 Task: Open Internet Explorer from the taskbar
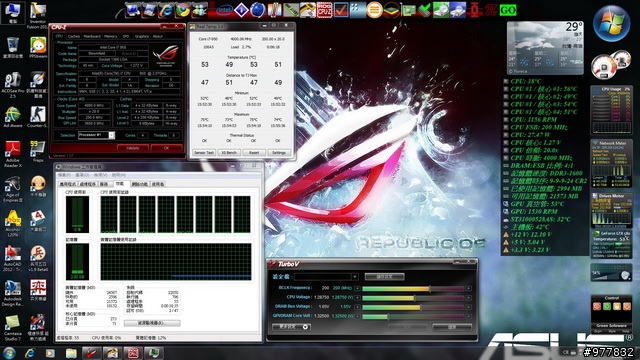click(29, 353)
